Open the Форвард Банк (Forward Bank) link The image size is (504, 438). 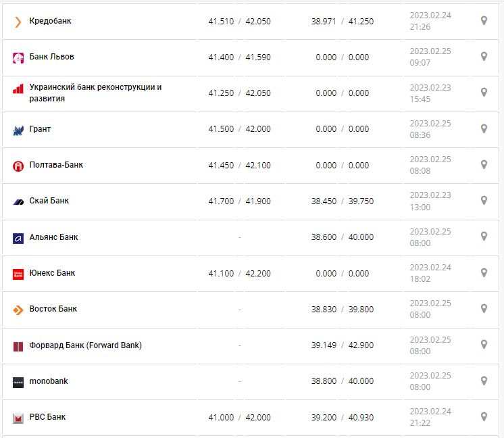coord(85,345)
